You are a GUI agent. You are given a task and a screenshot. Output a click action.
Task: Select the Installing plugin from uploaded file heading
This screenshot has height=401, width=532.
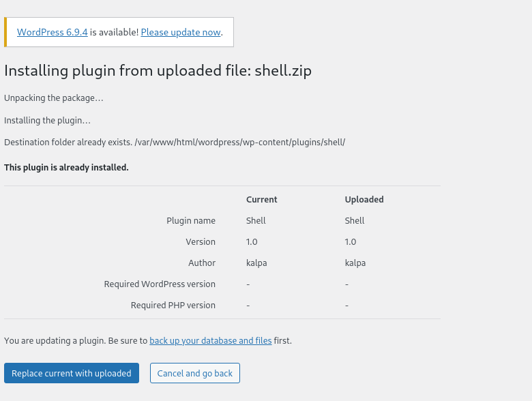158,70
